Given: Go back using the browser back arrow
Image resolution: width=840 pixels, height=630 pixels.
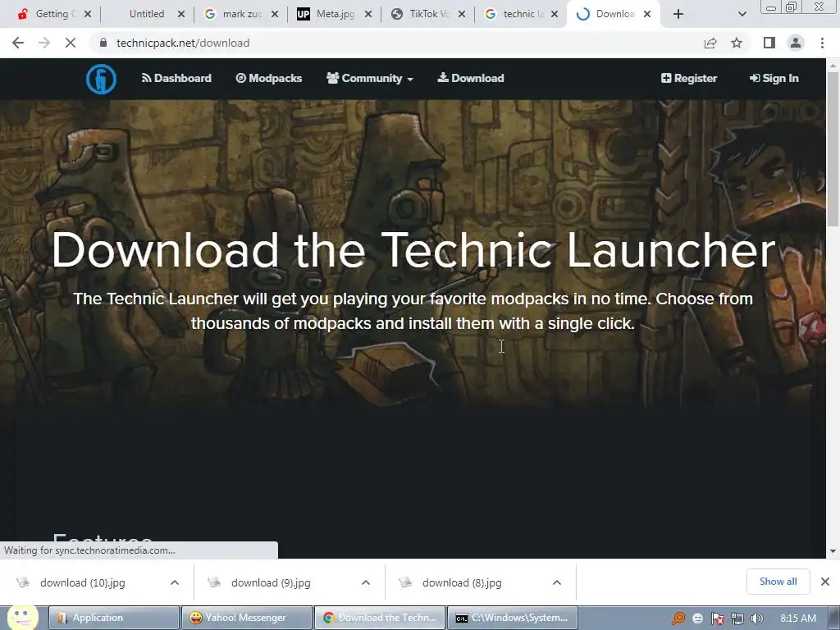Looking at the screenshot, I should [18, 43].
